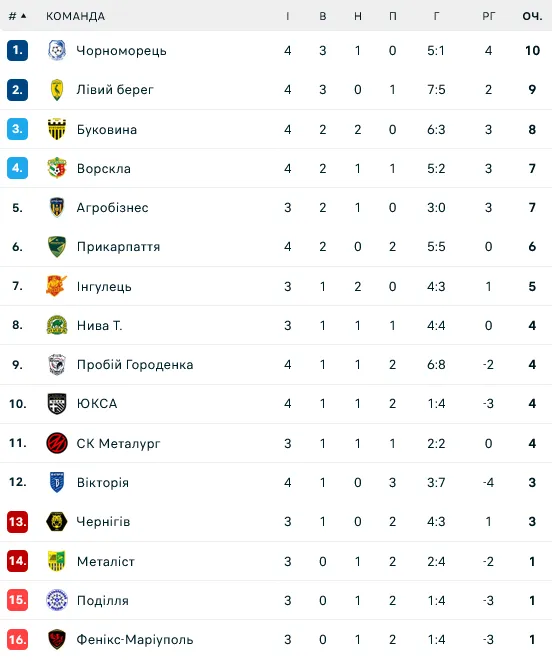Click the Ворскла club logo

click(x=57, y=168)
